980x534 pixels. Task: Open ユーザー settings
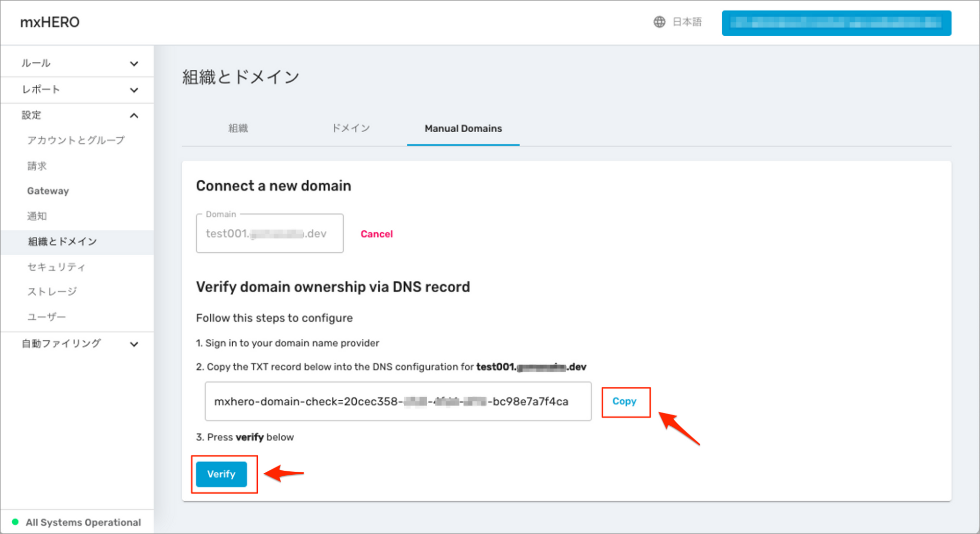46,317
